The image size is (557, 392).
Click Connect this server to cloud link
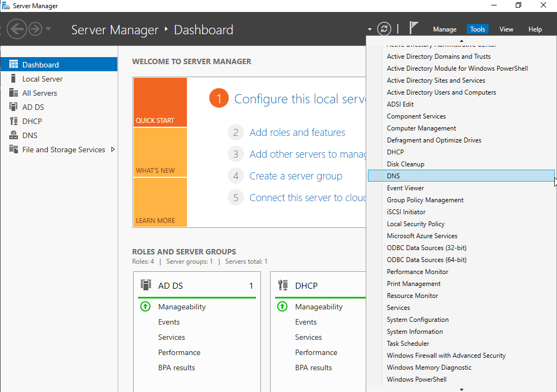click(x=308, y=197)
